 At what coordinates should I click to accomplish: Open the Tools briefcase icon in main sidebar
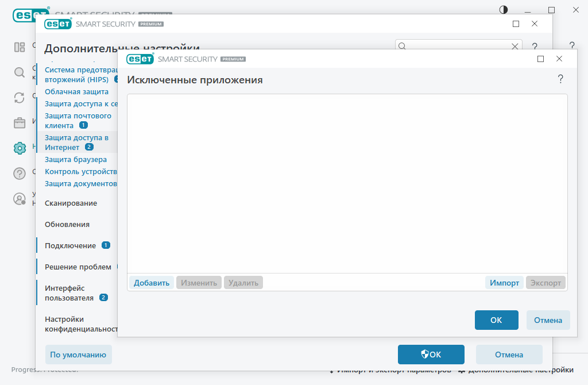tap(20, 123)
